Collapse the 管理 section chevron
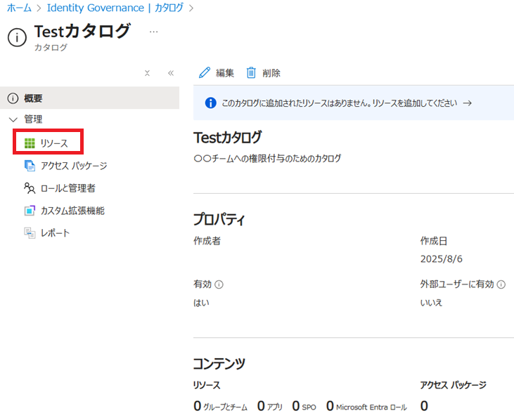Image resolution: width=514 pixels, height=420 pixels. 13,120
